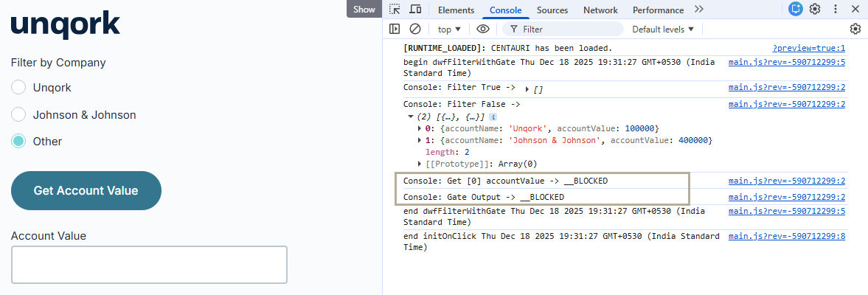Expand the empty array after Filter True

click(x=527, y=89)
